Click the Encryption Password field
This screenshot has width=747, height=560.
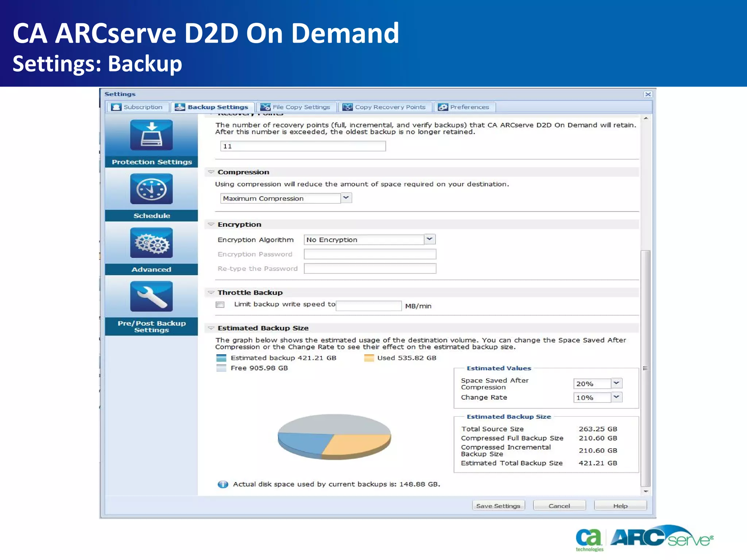(370, 254)
